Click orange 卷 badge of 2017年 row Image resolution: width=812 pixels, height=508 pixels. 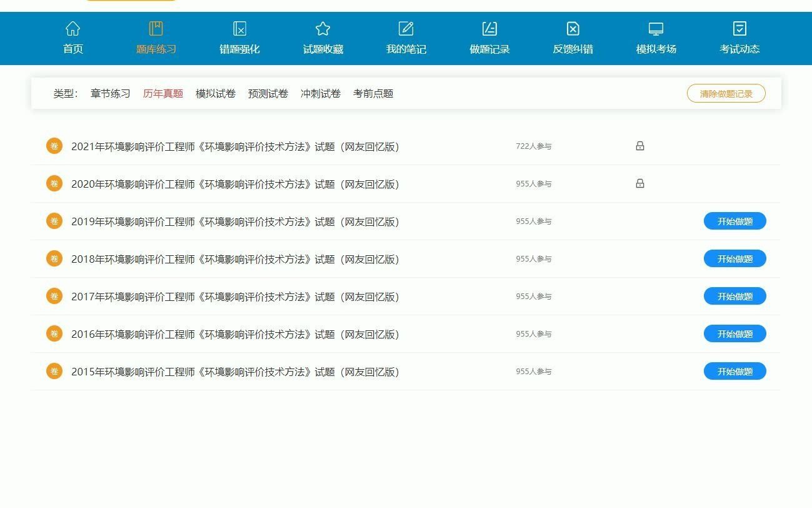(54, 296)
